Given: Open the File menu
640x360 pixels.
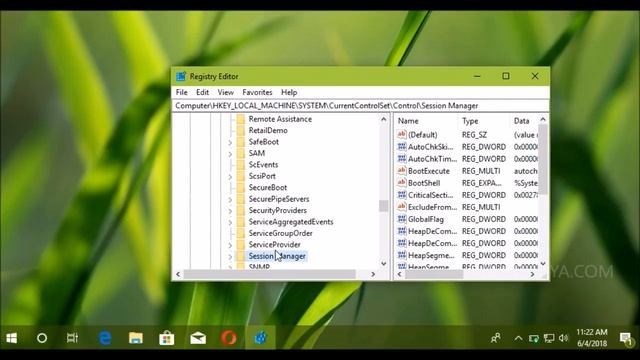Looking at the screenshot, I should (x=182, y=92).
